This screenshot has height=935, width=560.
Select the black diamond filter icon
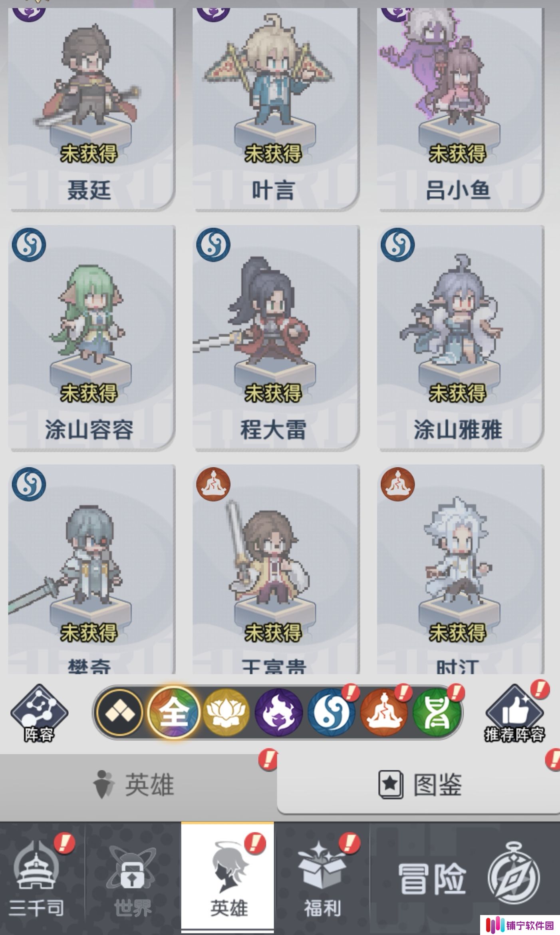(x=119, y=713)
